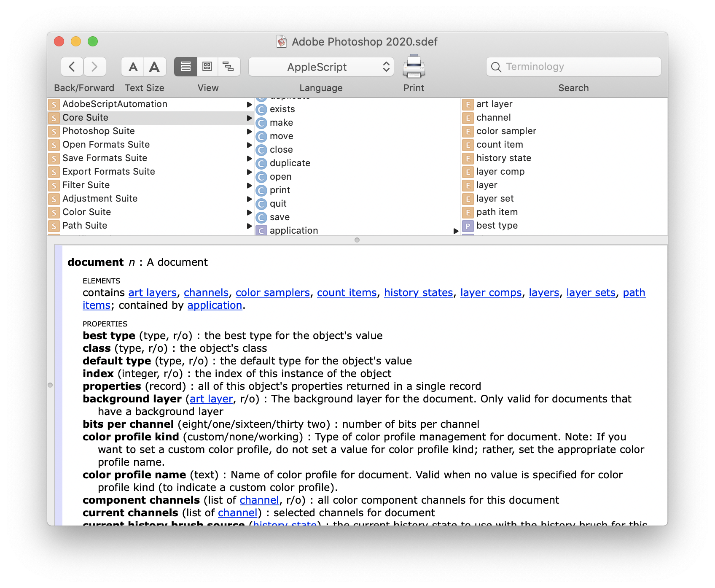Print the dictionary with printer icon

[x=414, y=67]
